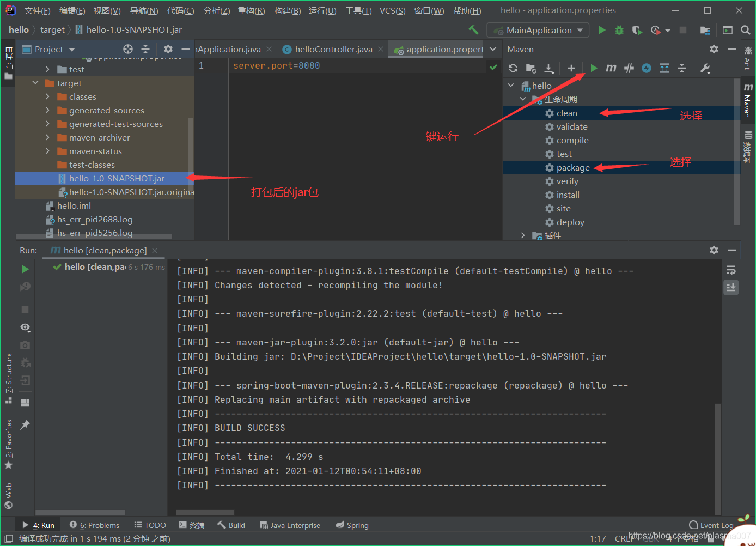Screen dimensions: 756x546
Task: Open the 构建(B) menu
Action: (287, 10)
